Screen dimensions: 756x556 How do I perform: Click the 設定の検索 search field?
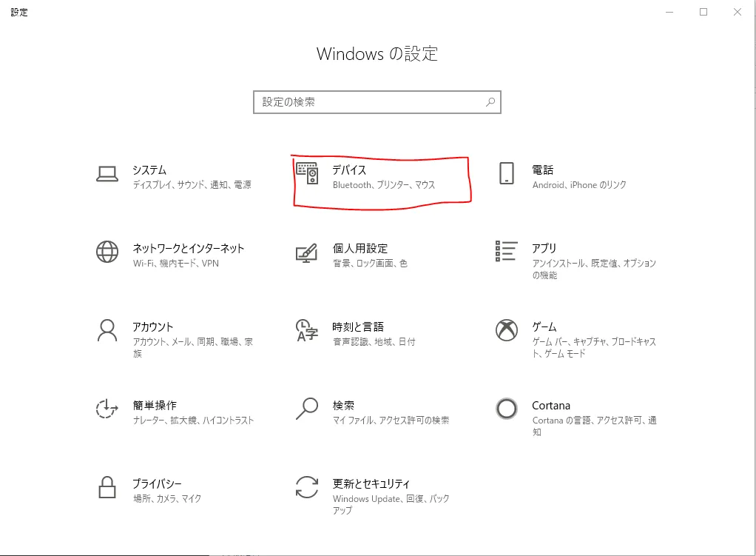click(x=377, y=102)
